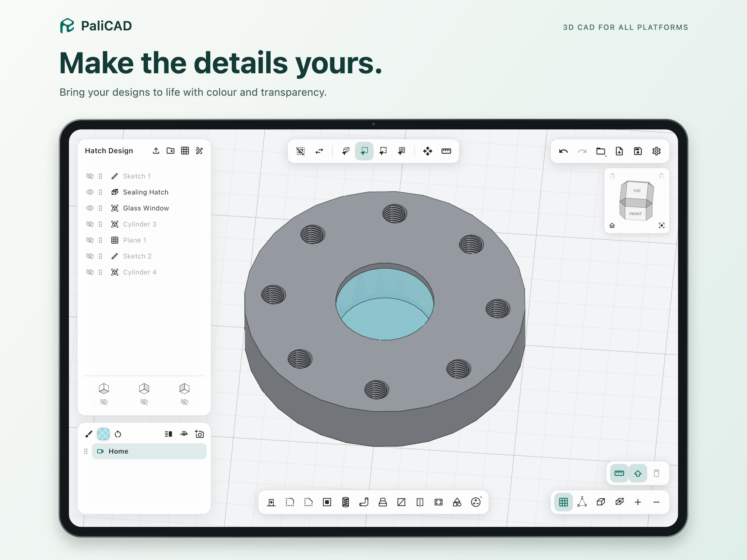The width and height of the screenshot is (747, 560).
Task: Toggle the active face selection mode
Action: (364, 151)
